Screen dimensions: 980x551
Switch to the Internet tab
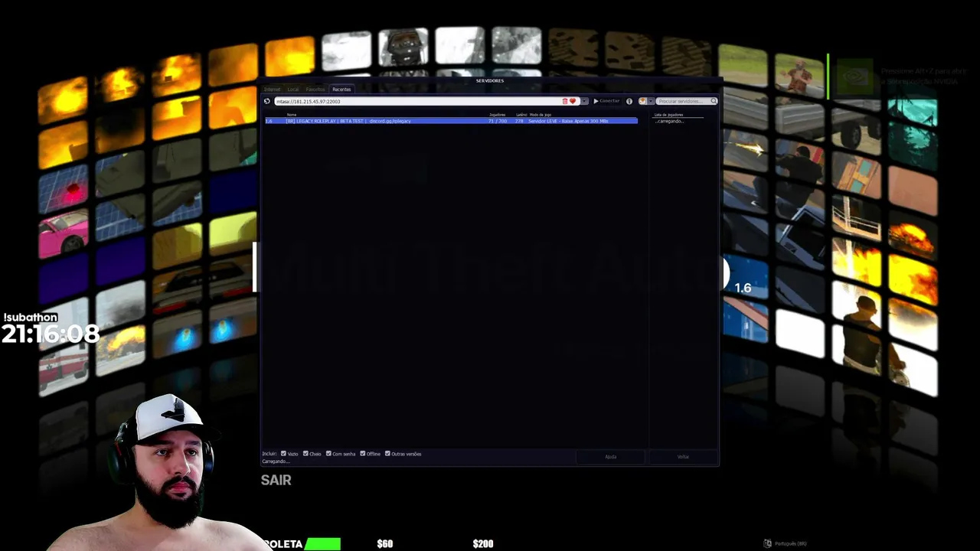[x=272, y=90]
